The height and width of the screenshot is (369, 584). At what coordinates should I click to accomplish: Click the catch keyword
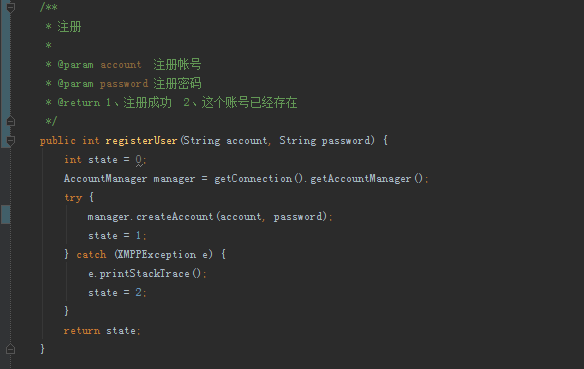pyautogui.click(x=91, y=255)
